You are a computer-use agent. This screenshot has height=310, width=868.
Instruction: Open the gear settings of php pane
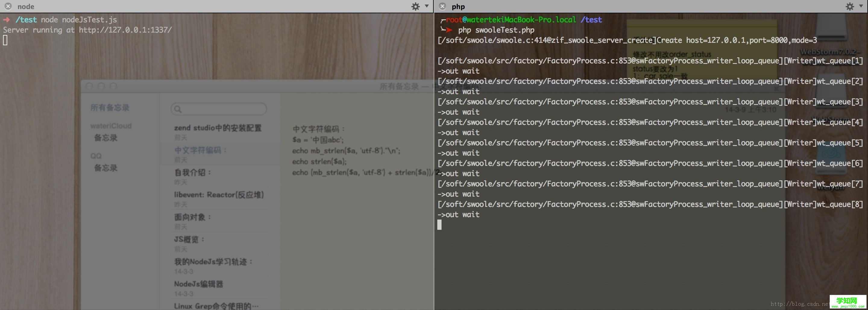pos(850,6)
